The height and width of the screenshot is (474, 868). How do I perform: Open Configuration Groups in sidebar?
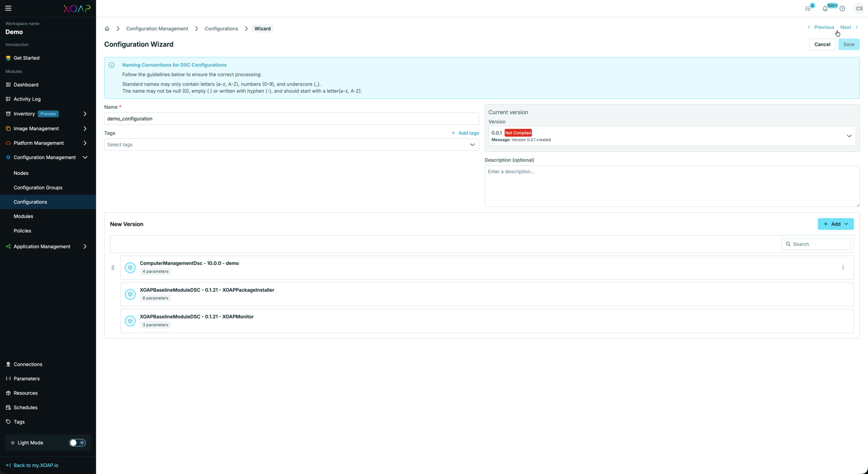pos(38,188)
